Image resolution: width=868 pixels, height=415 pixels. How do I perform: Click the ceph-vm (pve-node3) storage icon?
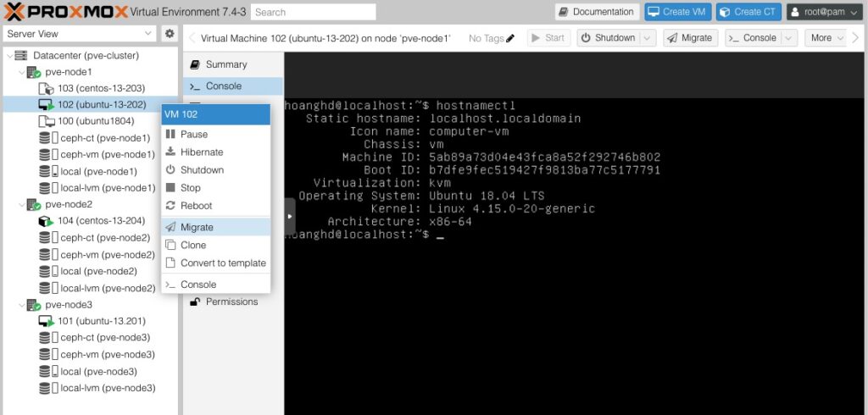[48, 355]
